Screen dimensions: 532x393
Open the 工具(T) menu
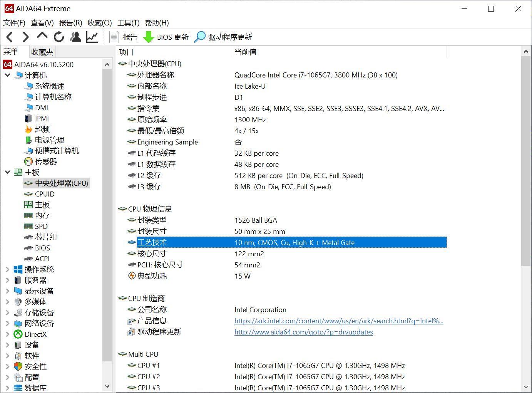129,23
